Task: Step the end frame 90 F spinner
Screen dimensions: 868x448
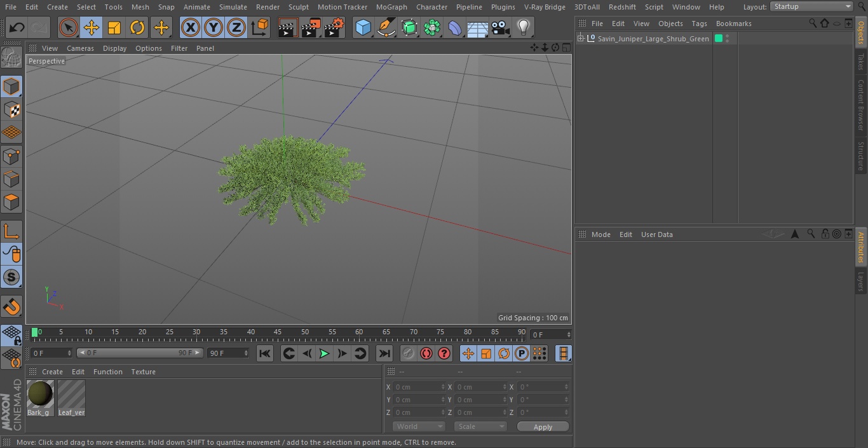Action: coord(246,353)
